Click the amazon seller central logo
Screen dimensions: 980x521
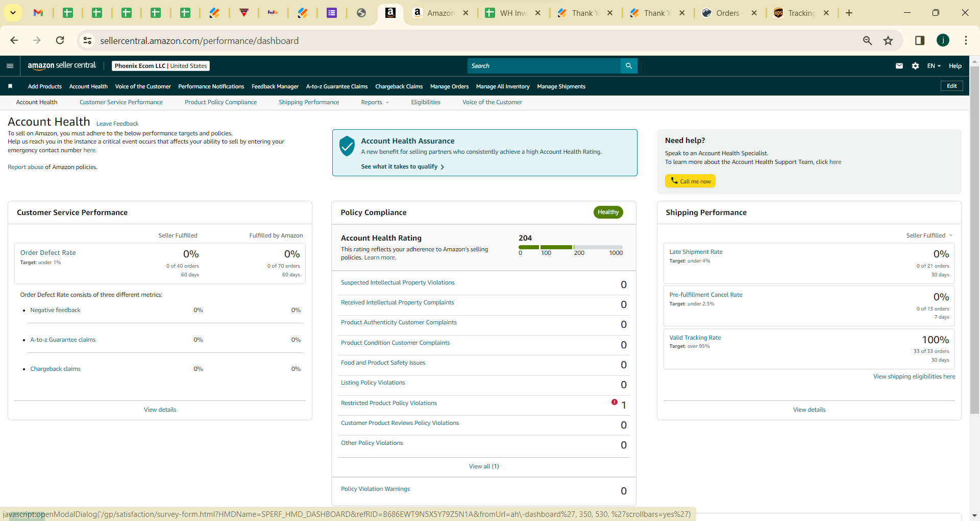pos(62,65)
